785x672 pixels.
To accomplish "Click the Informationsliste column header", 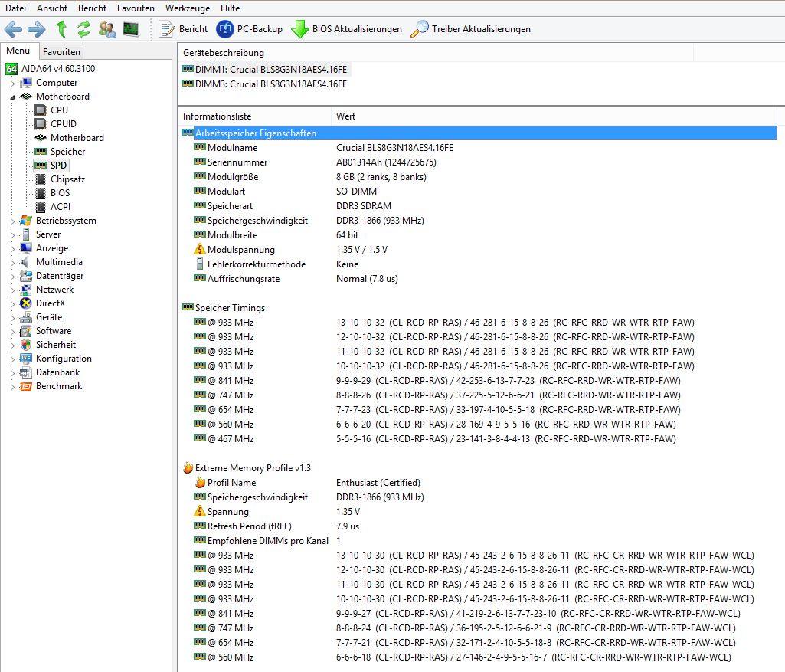I will [254, 116].
